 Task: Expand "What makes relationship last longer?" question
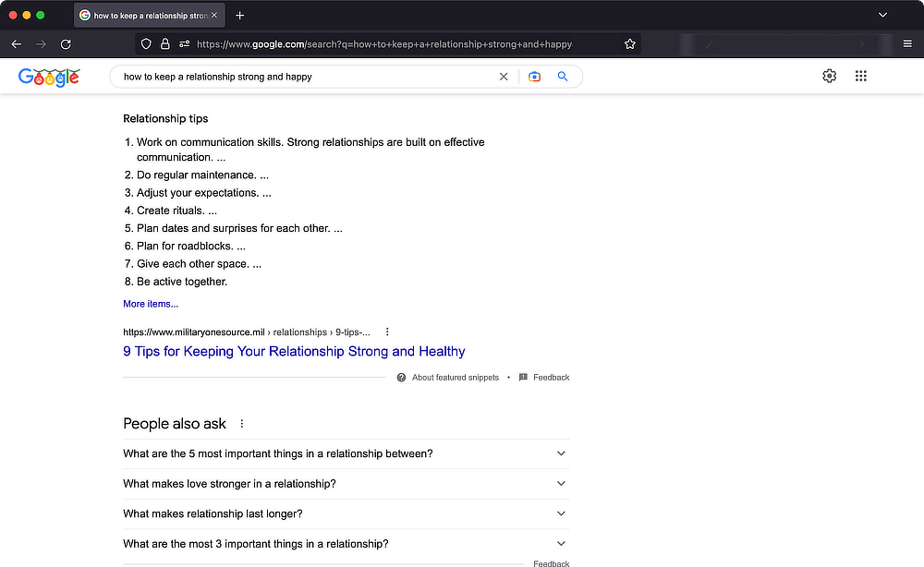[x=346, y=514]
